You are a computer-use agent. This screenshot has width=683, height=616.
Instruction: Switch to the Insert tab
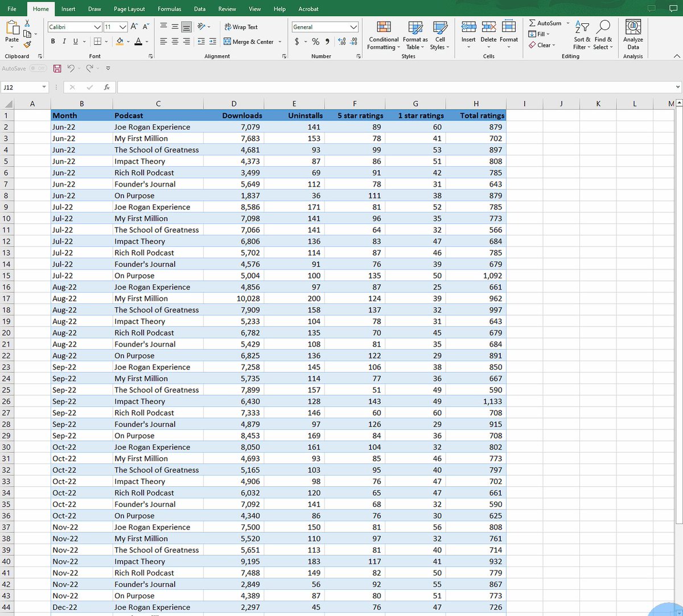click(x=68, y=9)
